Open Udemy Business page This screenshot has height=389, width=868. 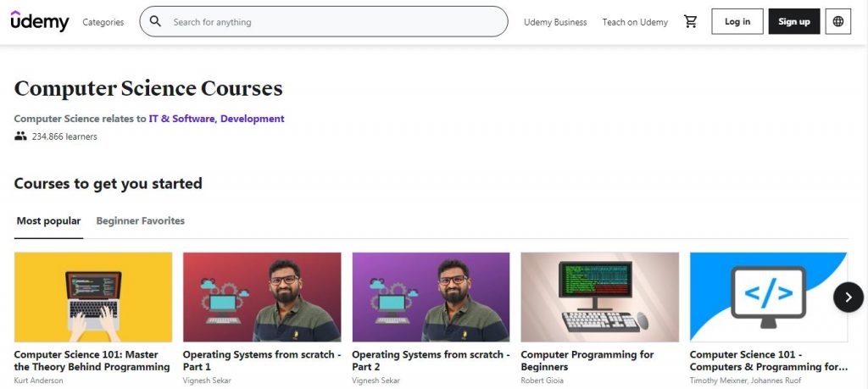click(555, 22)
